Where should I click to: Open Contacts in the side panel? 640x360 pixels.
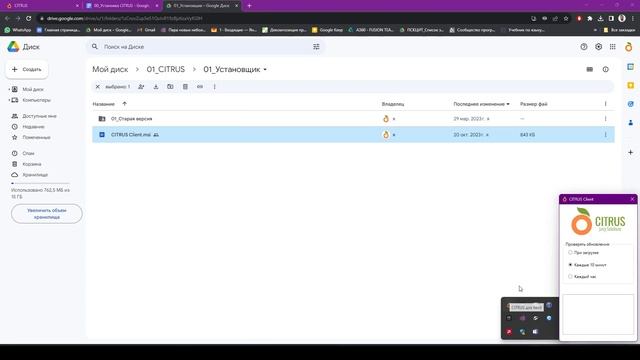click(631, 122)
